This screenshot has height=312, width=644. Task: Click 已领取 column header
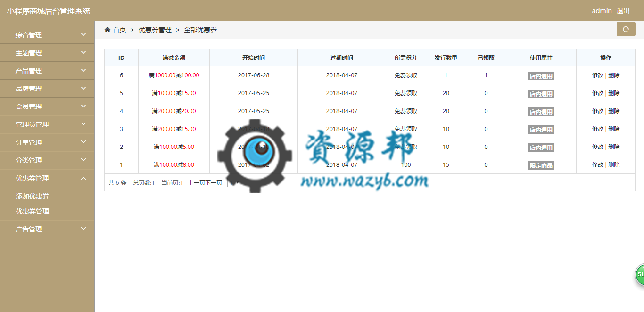[486, 58]
